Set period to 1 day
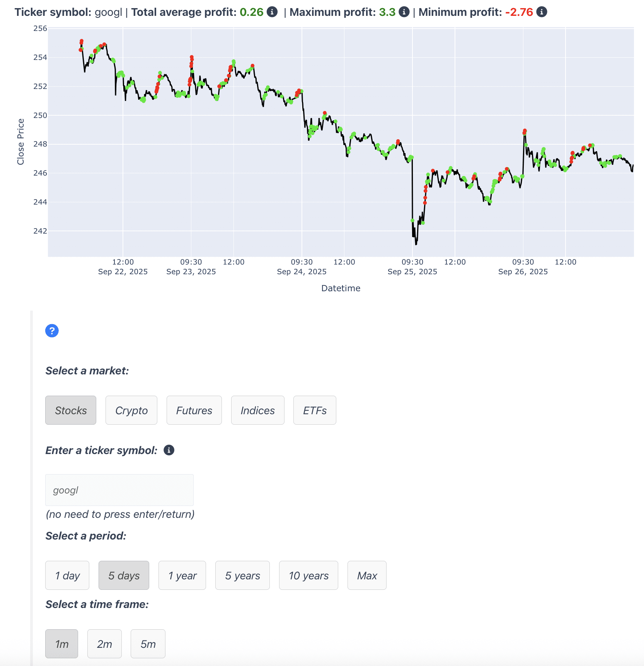 (67, 575)
